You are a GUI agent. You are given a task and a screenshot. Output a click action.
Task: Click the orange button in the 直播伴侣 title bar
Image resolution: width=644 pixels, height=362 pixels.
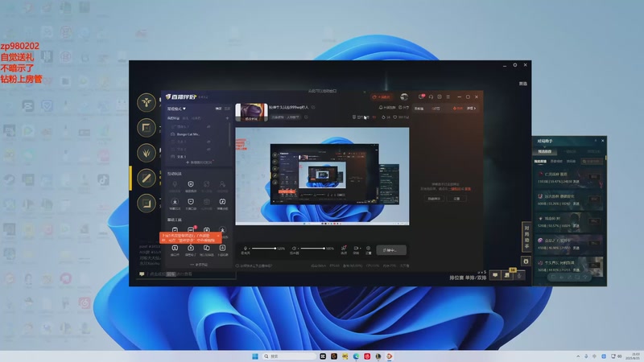[x=382, y=97]
